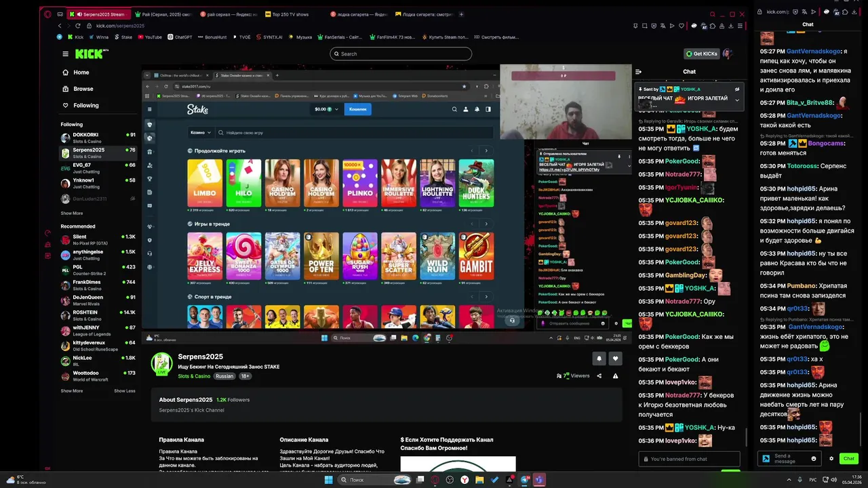Open the Windows Start button on taskbar

click(x=328, y=480)
